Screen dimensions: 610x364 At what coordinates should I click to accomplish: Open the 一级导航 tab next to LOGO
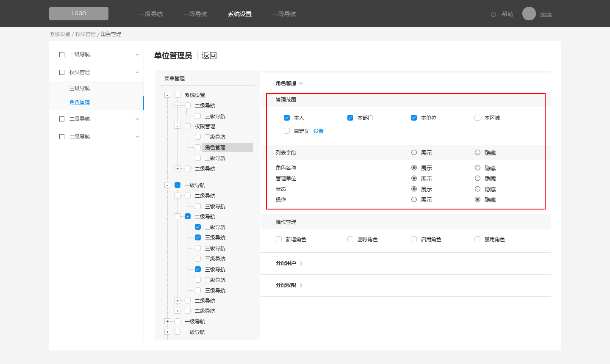[151, 14]
